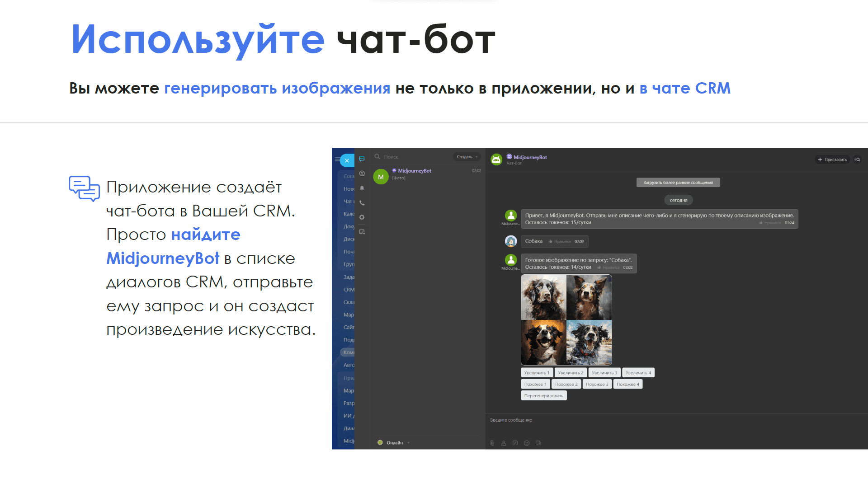Click the mention person icon under message box
This screenshot has width=868, height=488.
(504, 443)
